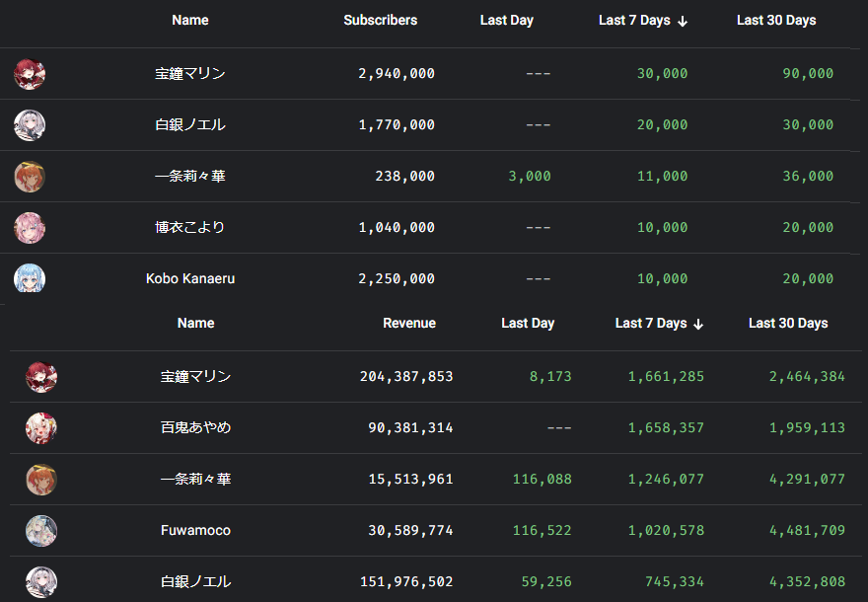Click 博衣こより pink-haired avatar

click(x=30, y=228)
